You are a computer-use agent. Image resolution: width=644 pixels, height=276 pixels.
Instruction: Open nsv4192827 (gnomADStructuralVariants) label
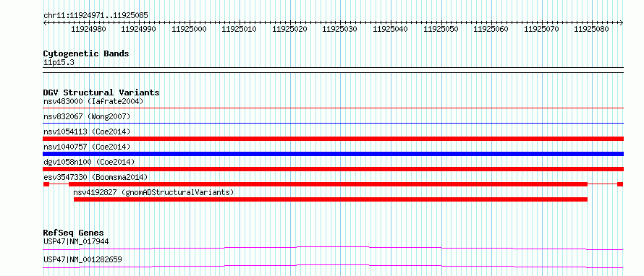point(153,192)
